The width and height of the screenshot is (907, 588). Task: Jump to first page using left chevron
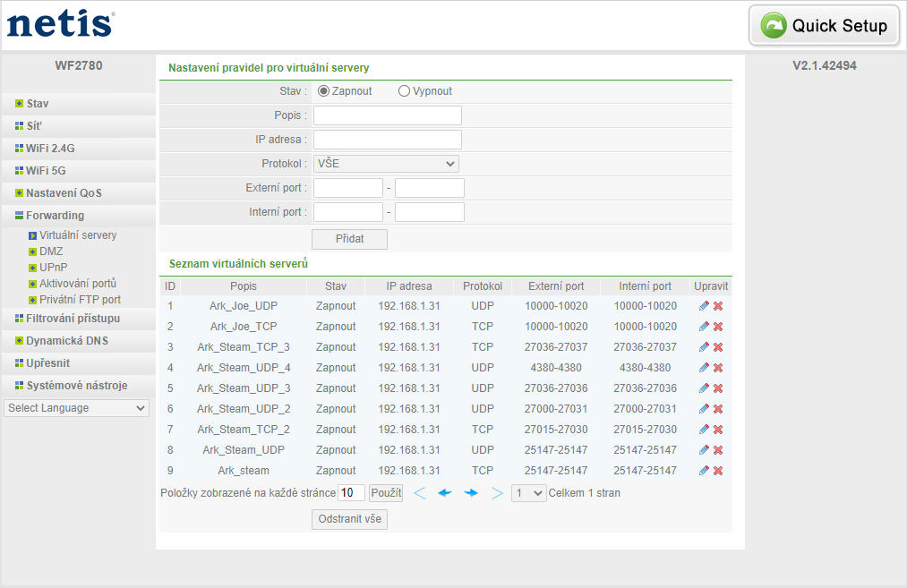pos(419,493)
